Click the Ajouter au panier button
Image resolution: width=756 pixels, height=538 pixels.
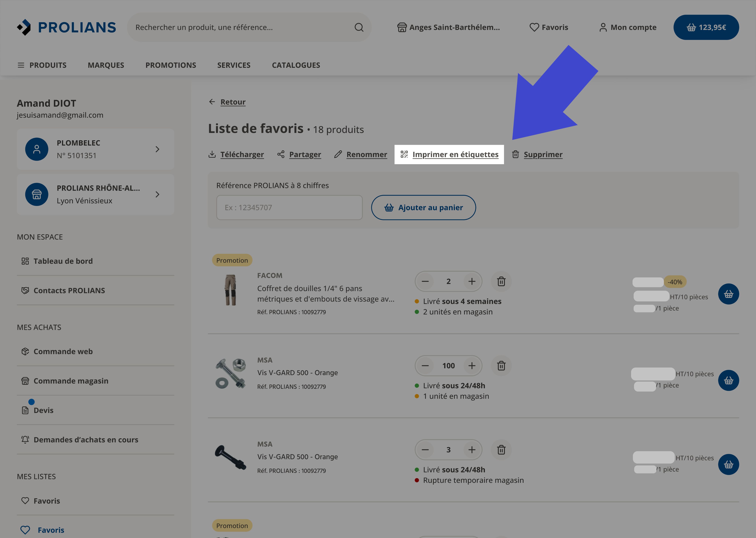pos(423,207)
